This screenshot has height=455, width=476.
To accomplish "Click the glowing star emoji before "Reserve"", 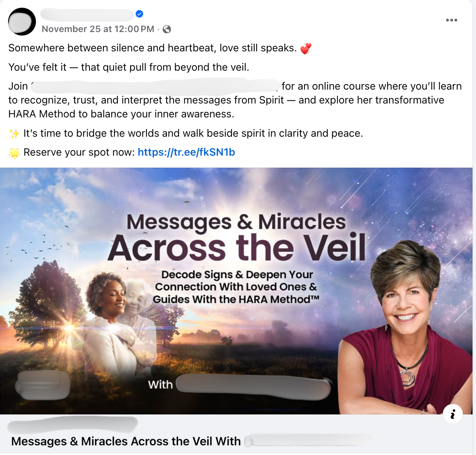I will (14, 153).
